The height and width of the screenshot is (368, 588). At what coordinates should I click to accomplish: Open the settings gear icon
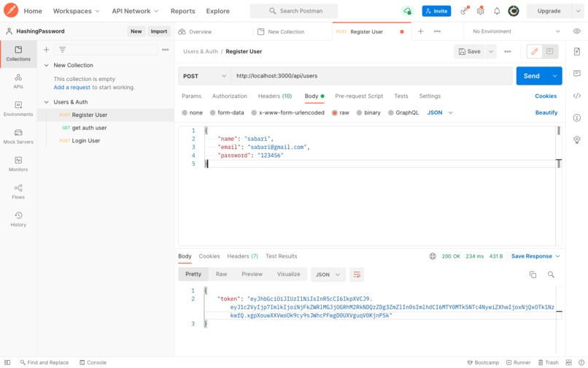(x=480, y=11)
